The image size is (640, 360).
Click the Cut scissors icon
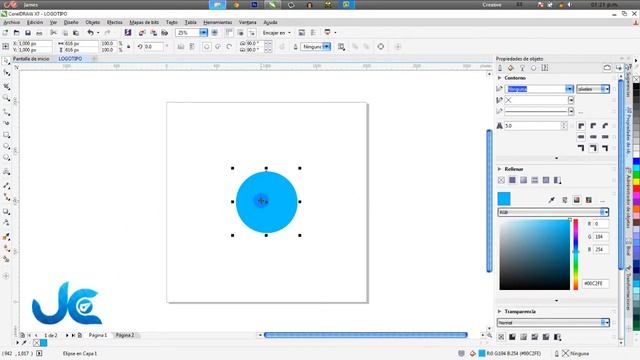point(53,33)
